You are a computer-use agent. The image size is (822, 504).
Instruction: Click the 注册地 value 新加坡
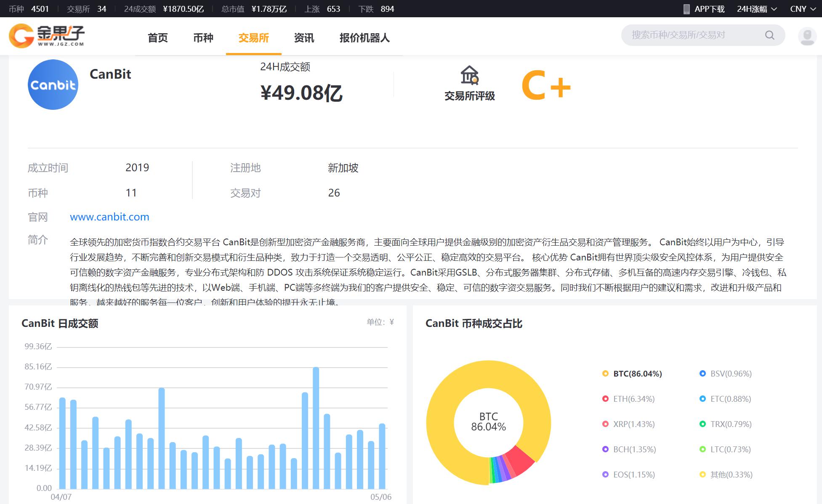tap(343, 168)
